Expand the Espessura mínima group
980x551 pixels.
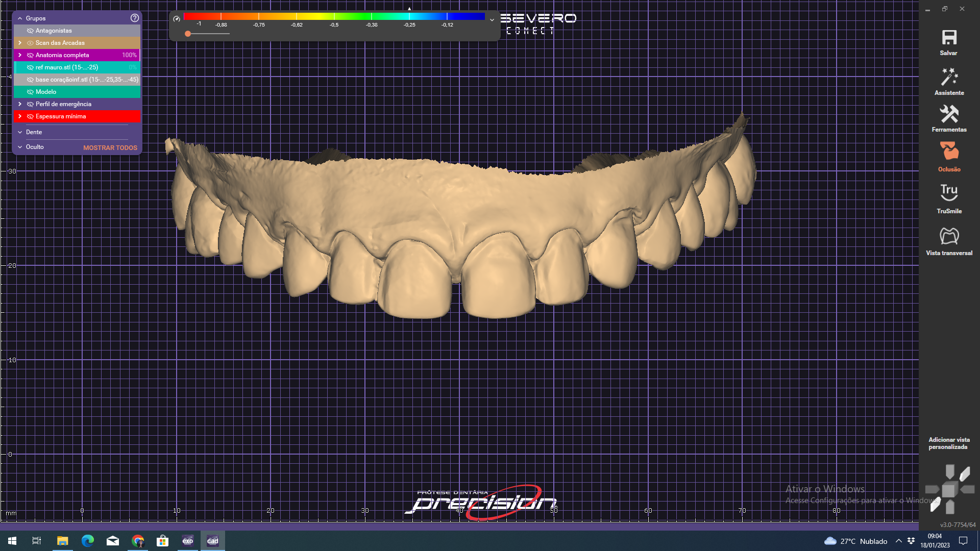click(20, 116)
